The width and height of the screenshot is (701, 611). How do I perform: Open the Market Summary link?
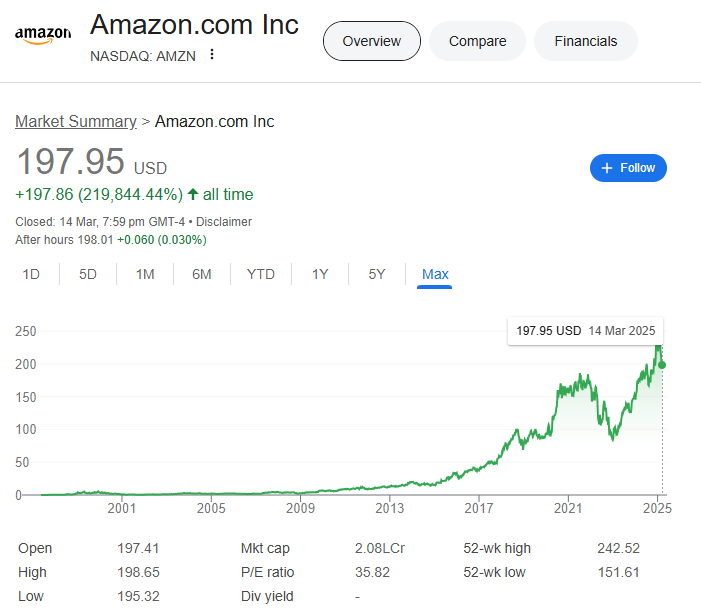(76, 121)
